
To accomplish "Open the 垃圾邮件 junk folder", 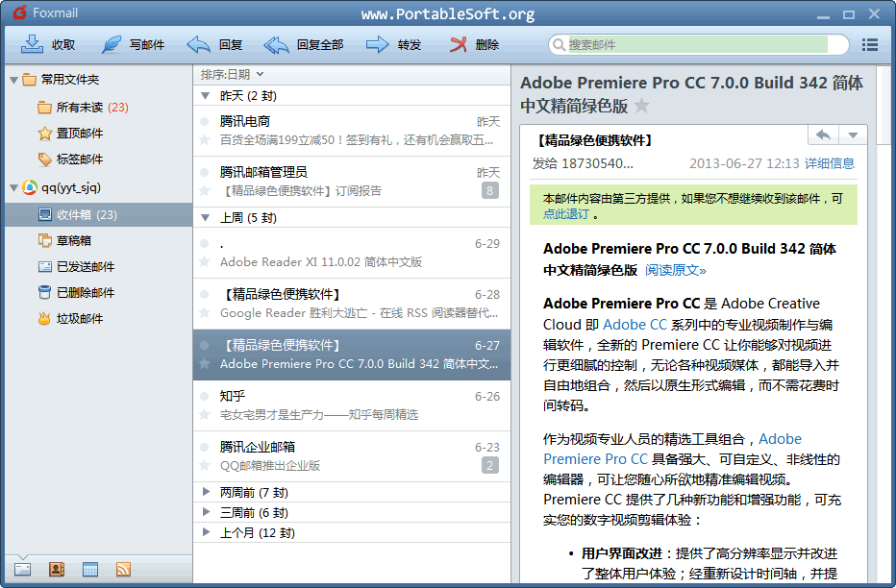I will pos(79,318).
